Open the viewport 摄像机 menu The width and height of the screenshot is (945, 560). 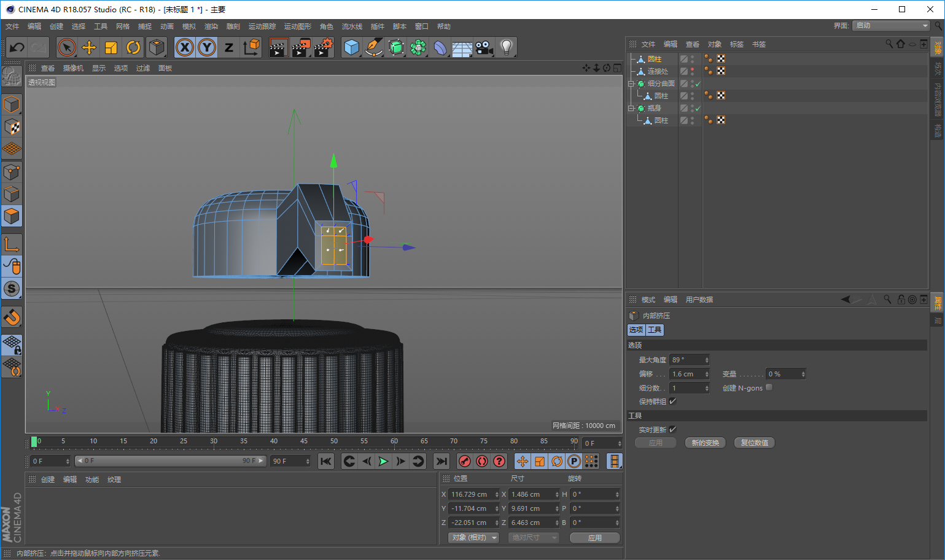point(73,68)
